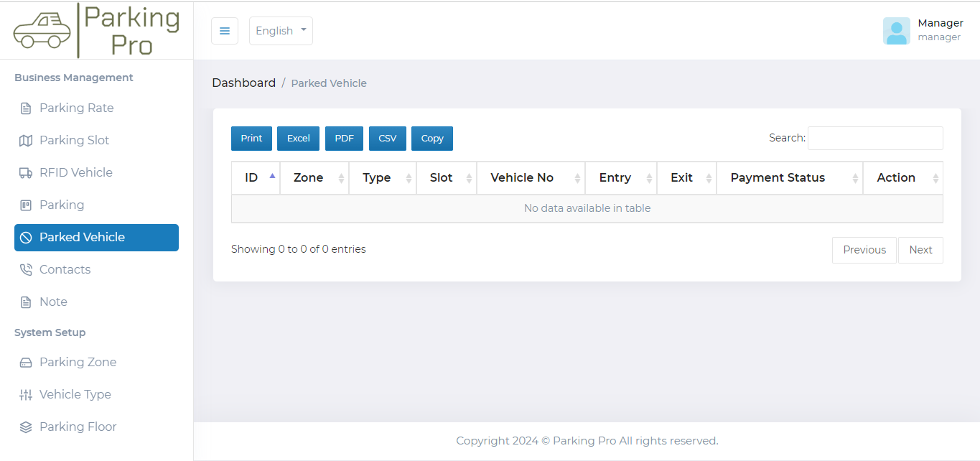Click the Contacts phone icon
The height and width of the screenshot is (461, 980).
pos(26,270)
